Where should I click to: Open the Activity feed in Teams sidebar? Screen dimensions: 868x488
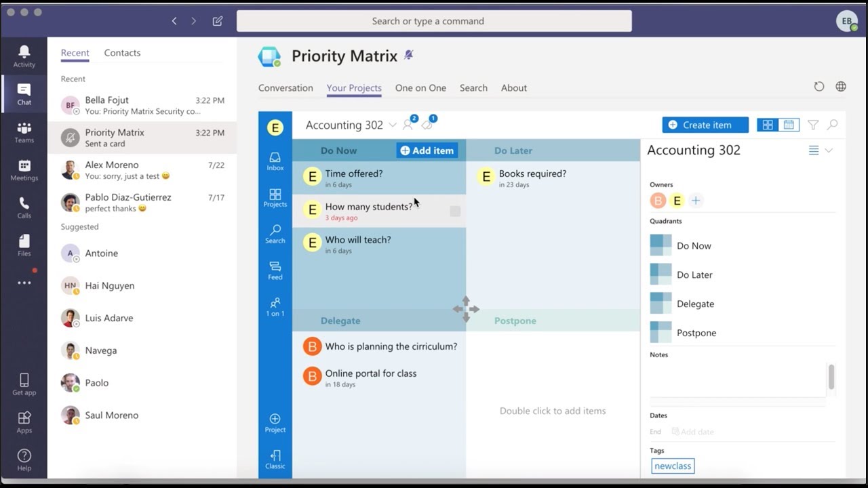24,56
